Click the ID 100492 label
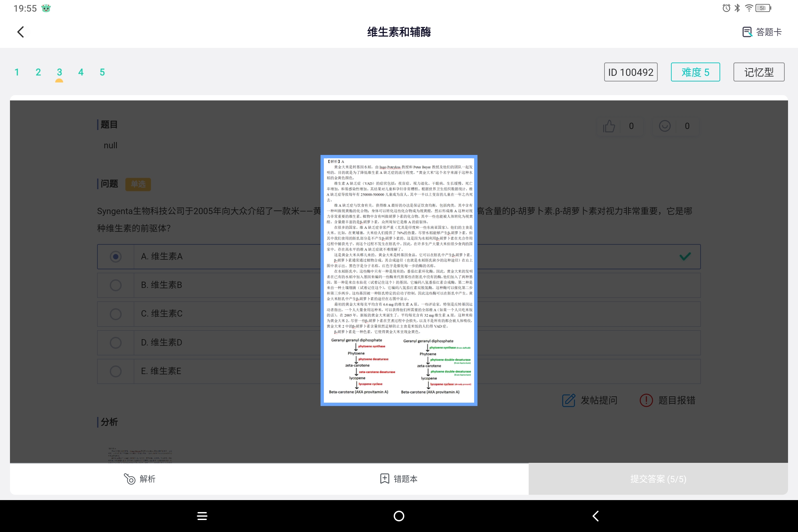 (x=631, y=72)
